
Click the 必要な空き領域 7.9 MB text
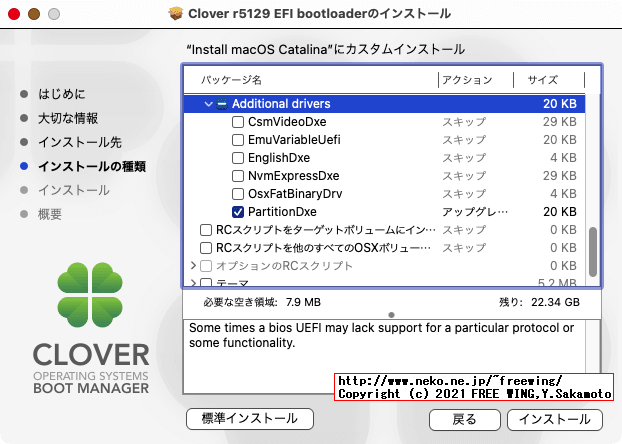262,302
